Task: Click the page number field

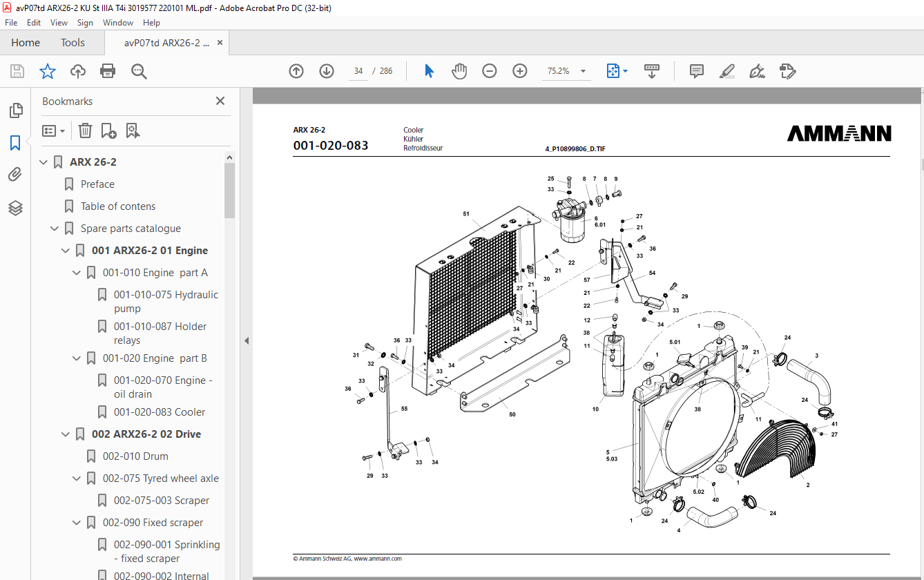Action: click(x=358, y=71)
